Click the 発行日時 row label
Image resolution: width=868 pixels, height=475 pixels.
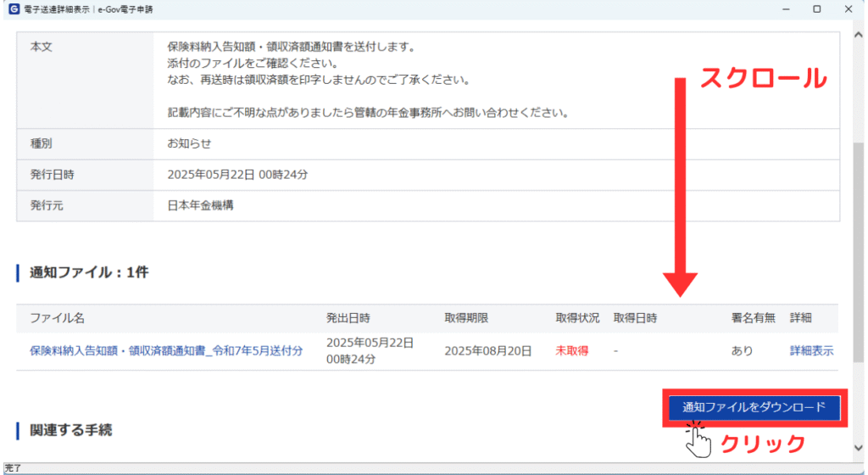[52, 175]
